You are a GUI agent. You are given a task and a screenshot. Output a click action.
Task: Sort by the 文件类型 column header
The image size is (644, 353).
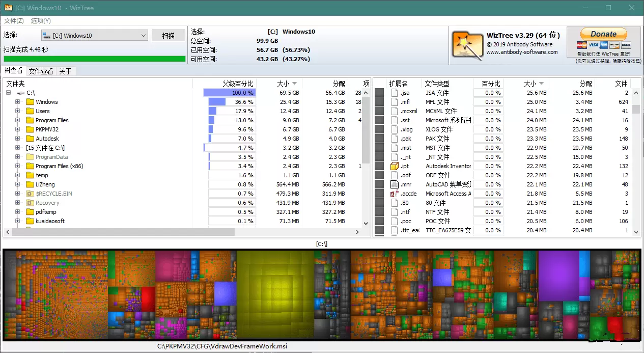point(447,84)
